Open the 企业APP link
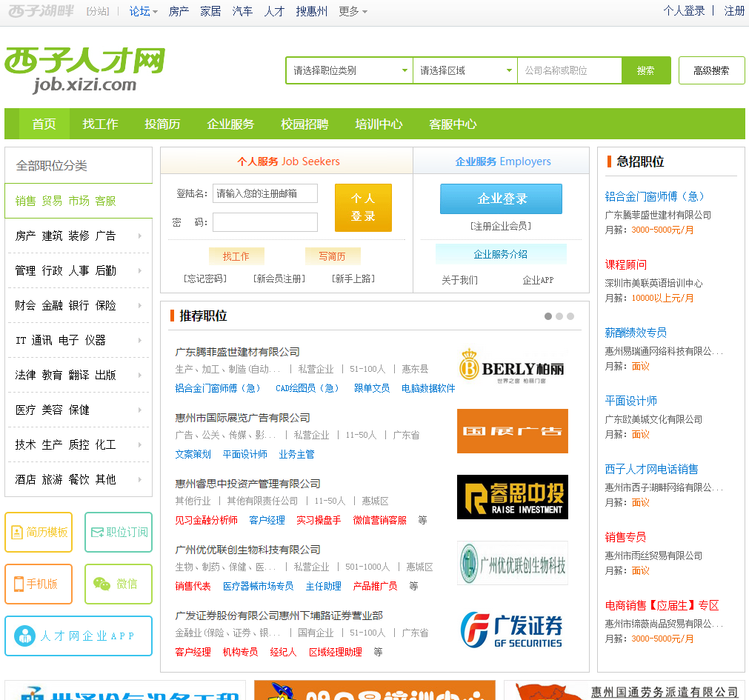 (x=538, y=280)
